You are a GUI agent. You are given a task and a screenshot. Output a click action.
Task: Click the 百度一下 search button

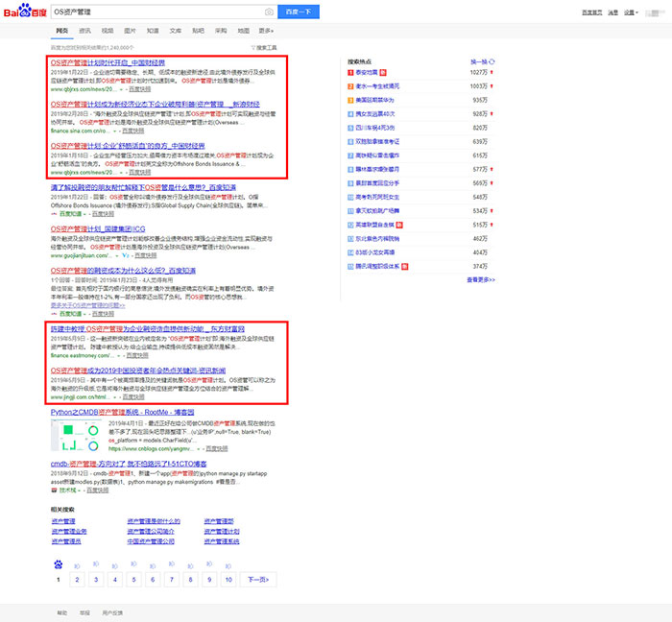pyautogui.click(x=299, y=12)
